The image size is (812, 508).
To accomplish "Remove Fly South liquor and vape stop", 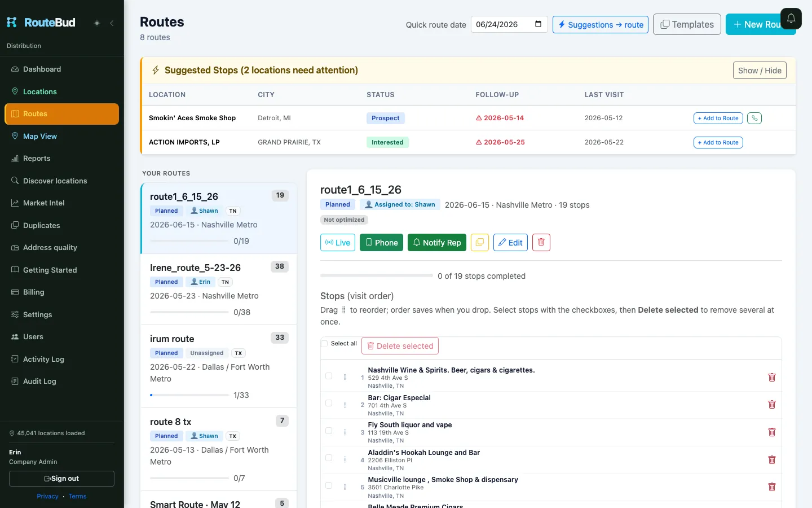I will (x=772, y=432).
